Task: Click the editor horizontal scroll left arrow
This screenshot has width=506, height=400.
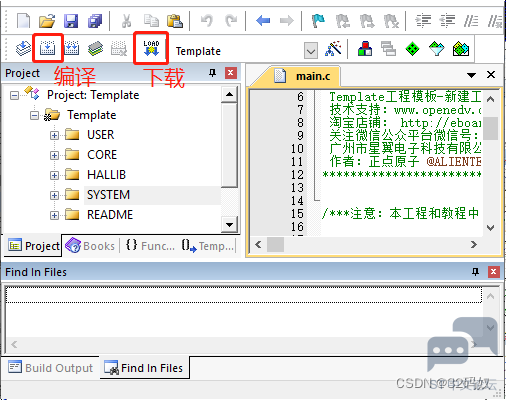Action: [258, 245]
